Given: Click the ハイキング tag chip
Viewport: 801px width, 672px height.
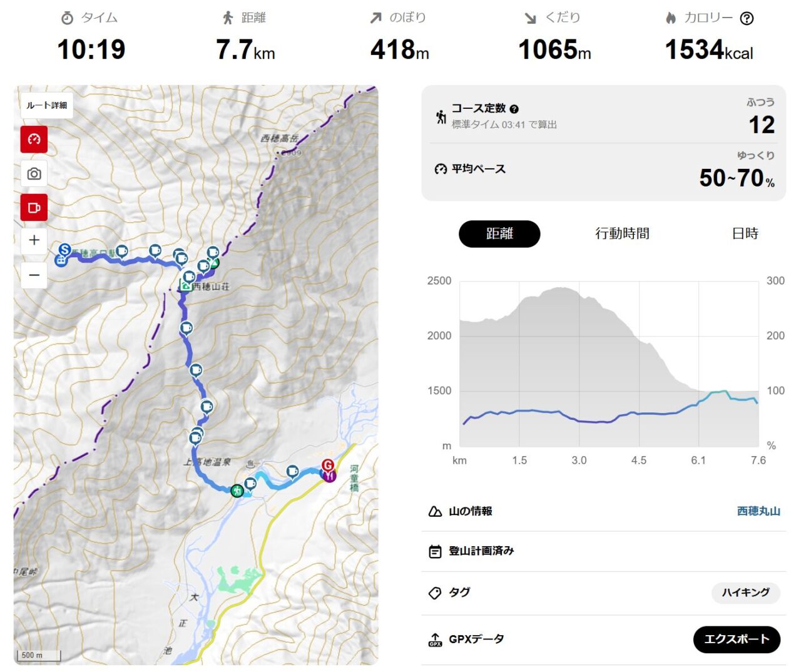Looking at the screenshot, I should 745,592.
